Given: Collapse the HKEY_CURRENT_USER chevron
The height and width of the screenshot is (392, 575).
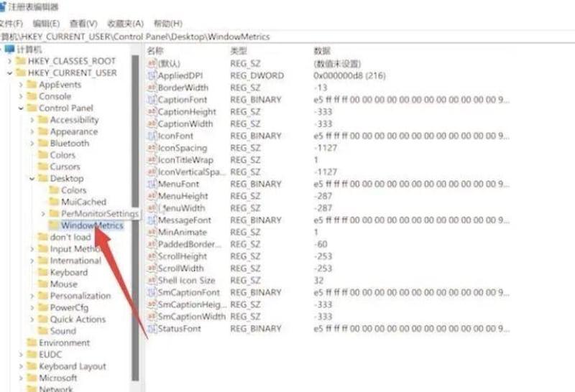Looking at the screenshot, I should [x=10, y=73].
